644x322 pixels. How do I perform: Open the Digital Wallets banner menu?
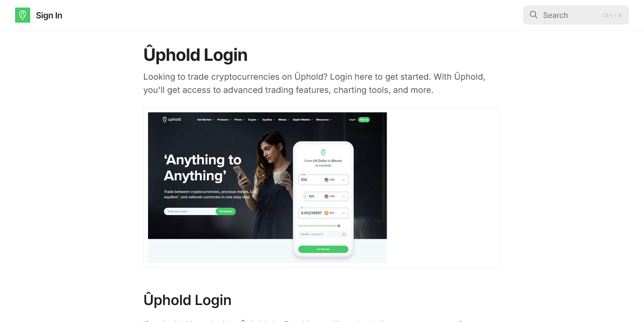click(x=302, y=120)
